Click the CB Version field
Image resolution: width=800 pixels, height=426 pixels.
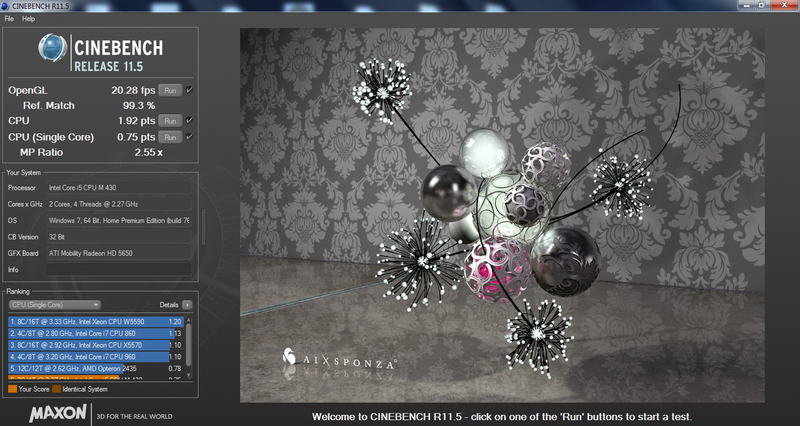119,237
